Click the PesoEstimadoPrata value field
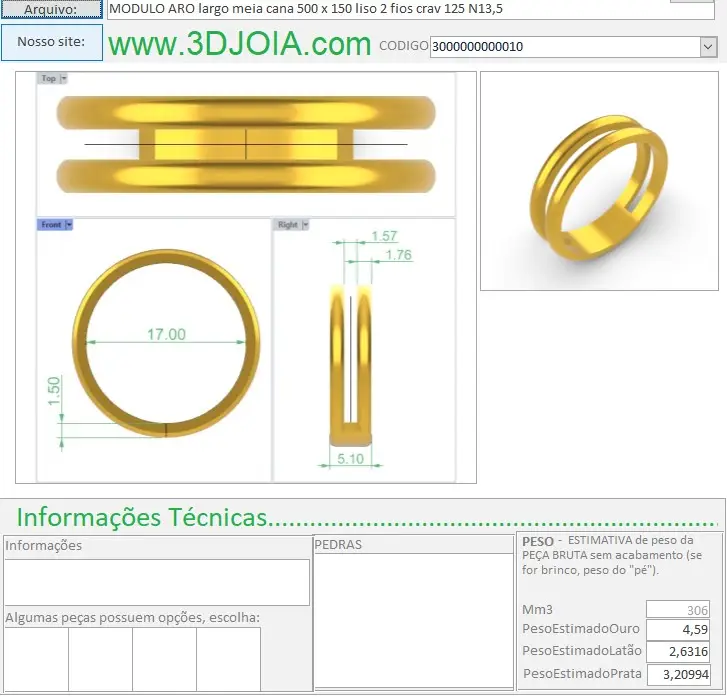The height and width of the screenshot is (697, 727). 677,674
